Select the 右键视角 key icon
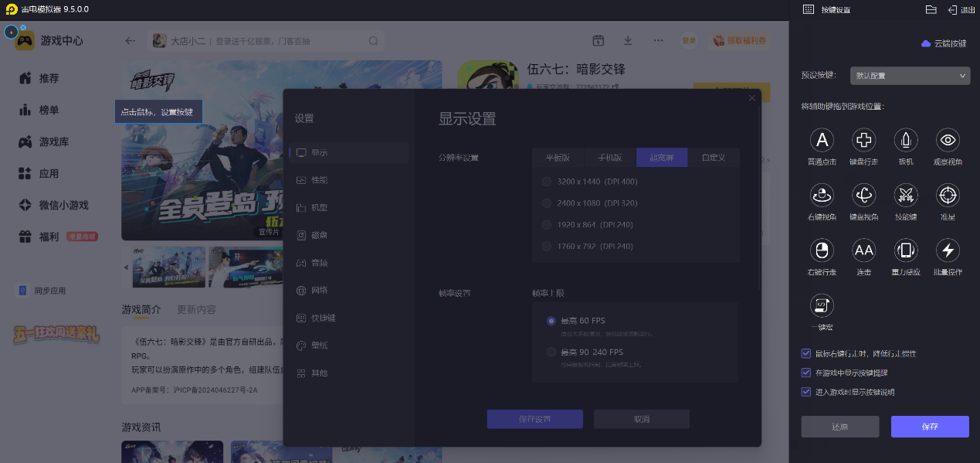This screenshot has height=463, width=980. point(822,195)
